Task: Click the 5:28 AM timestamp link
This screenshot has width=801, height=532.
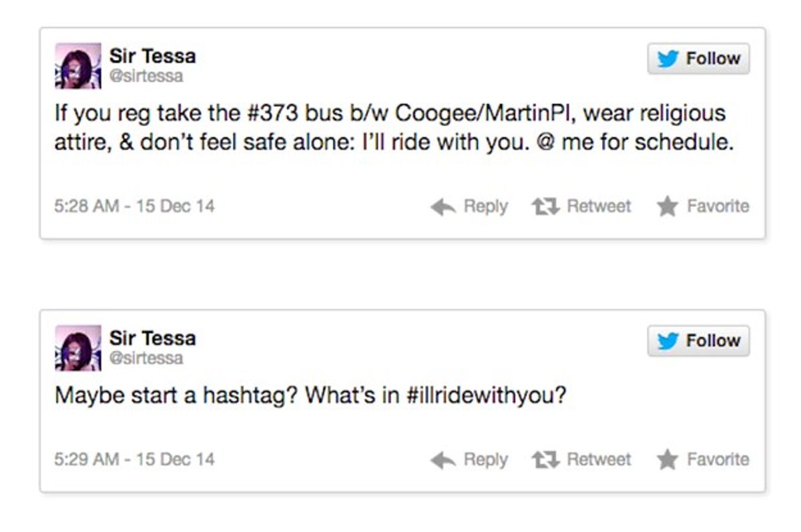Action: pyautogui.click(x=133, y=206)
